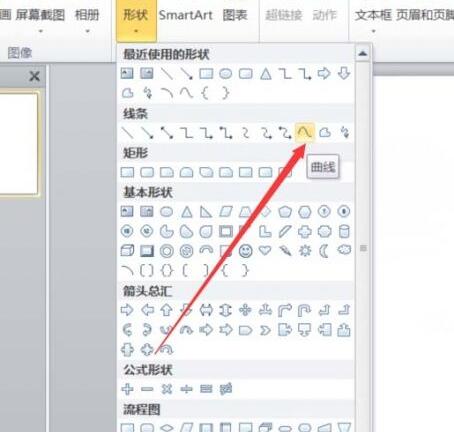Screen dimensions: 454x432
Task: Click the 动作 ribbon button
Action: (325, 15)
